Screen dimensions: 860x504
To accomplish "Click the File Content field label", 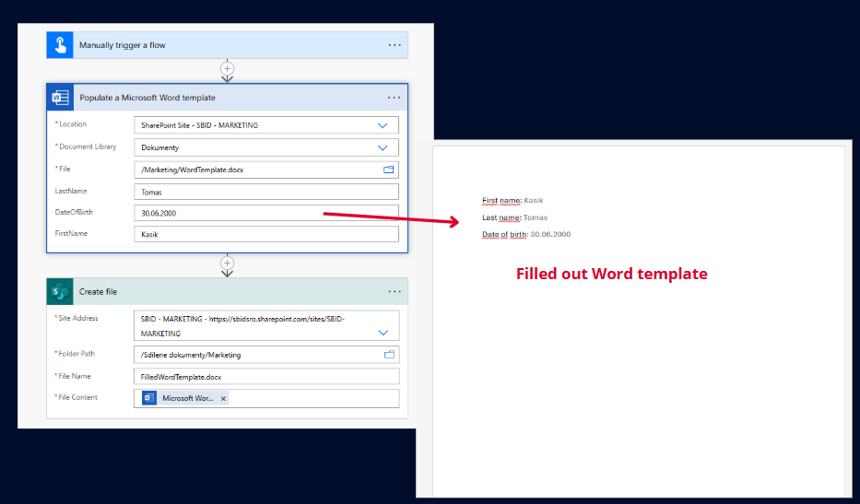I will tap(76, 398).
